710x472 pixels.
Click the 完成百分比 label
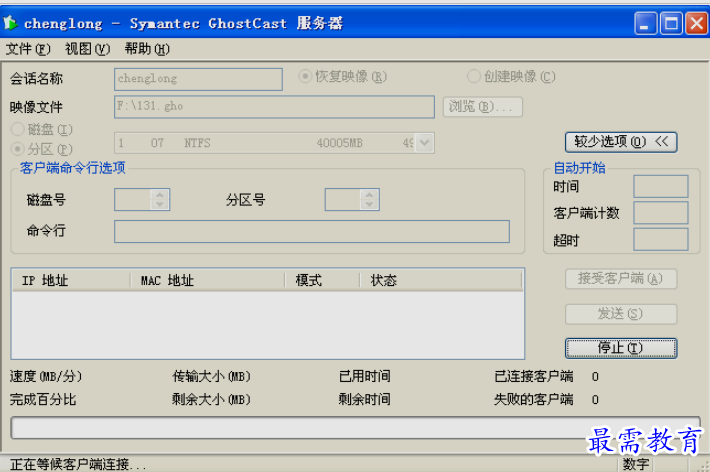(43, 400)
